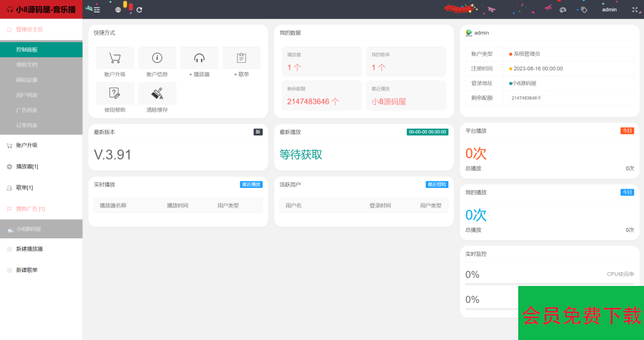Click the refresh icon in top bar
The width and height of the screenshot is (644, 340).
pyautogui.click(x=139, y=9)
